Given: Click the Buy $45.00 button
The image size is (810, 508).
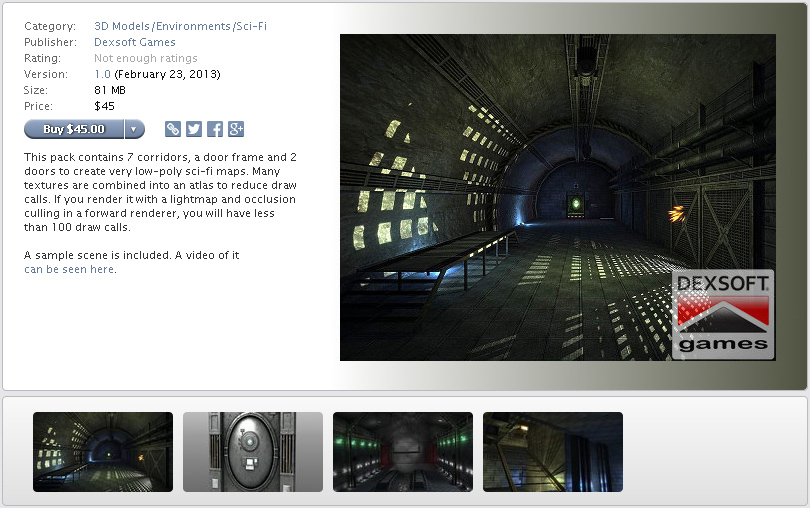Looking at the screenshot, I should pyautogui.click(x=74, y=129).
